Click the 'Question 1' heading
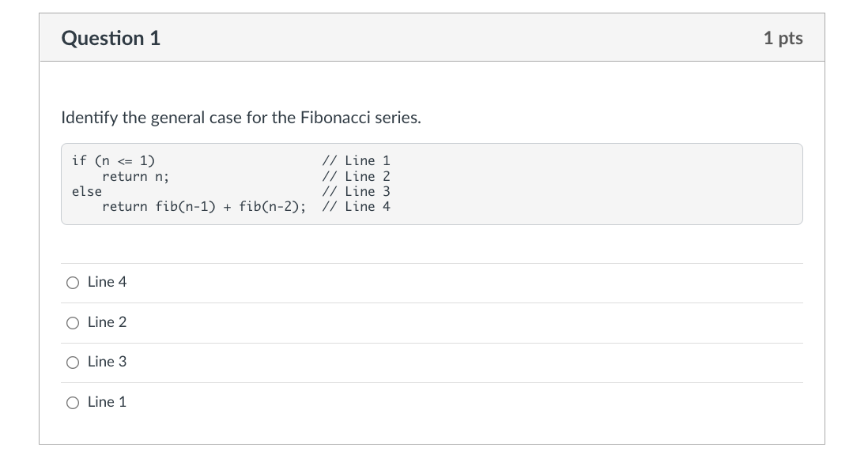The image size is (868, 466). click(x=111, y=38)
